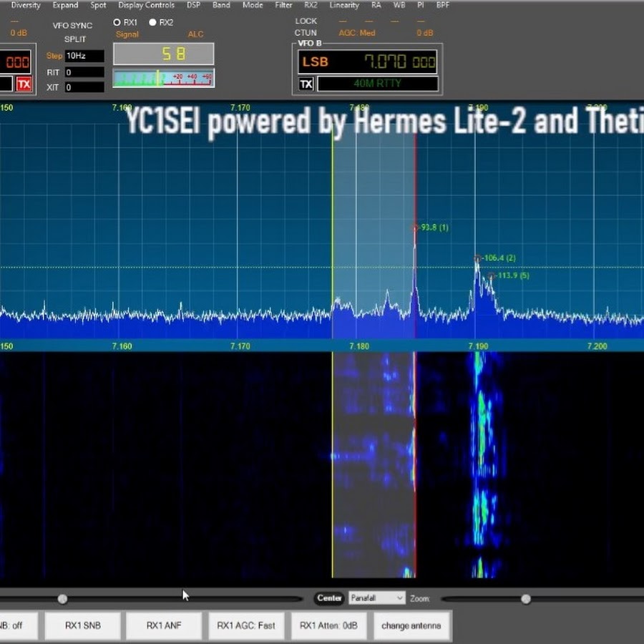The height and width of the screenshot is (644, 644).
Task: Open the Expand menu
Action: coord(65,5)
